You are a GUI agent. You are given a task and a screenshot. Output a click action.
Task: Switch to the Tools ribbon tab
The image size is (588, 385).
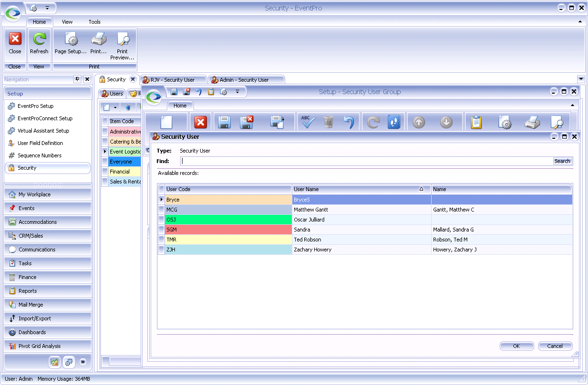coord(95,22)
